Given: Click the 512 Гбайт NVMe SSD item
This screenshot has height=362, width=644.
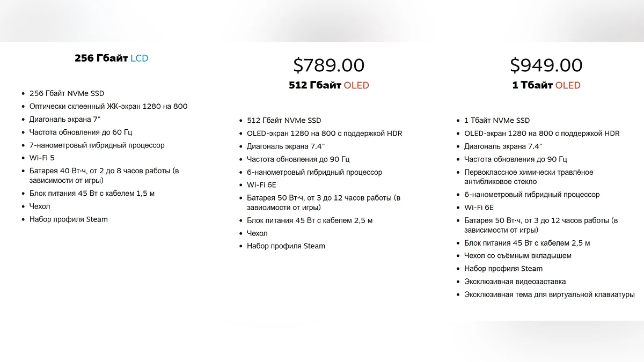Looking at the screenshot, I should pos(284,120).
